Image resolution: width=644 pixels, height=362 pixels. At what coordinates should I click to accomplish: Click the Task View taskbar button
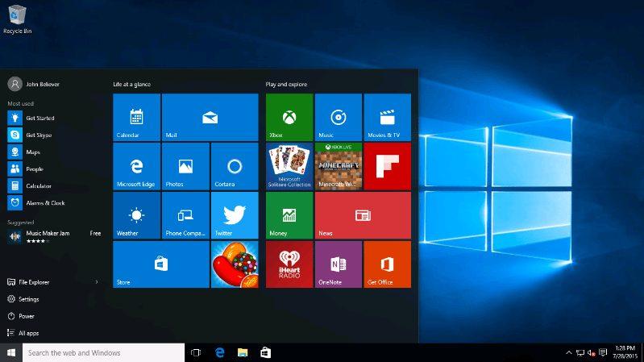195,353
